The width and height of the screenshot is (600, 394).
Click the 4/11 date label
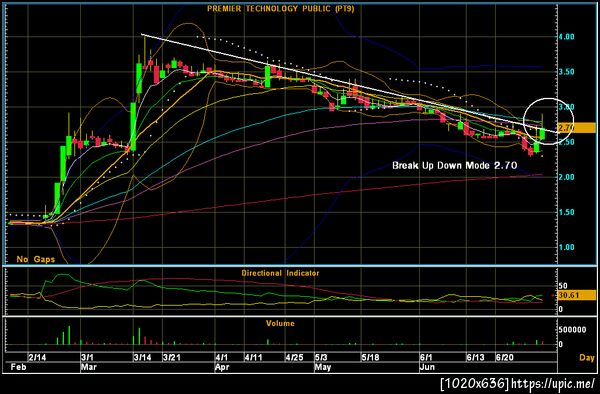point(254,357)
